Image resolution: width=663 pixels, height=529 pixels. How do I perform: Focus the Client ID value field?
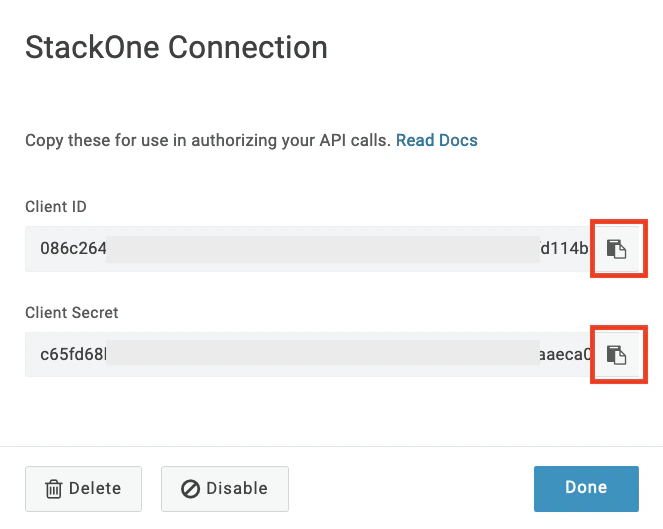(310, 249)
